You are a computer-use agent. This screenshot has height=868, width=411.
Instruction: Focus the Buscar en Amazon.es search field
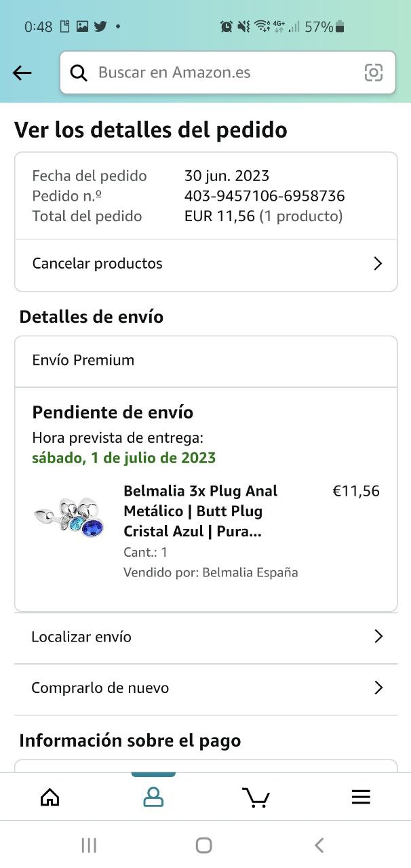(x=224, y=73)
